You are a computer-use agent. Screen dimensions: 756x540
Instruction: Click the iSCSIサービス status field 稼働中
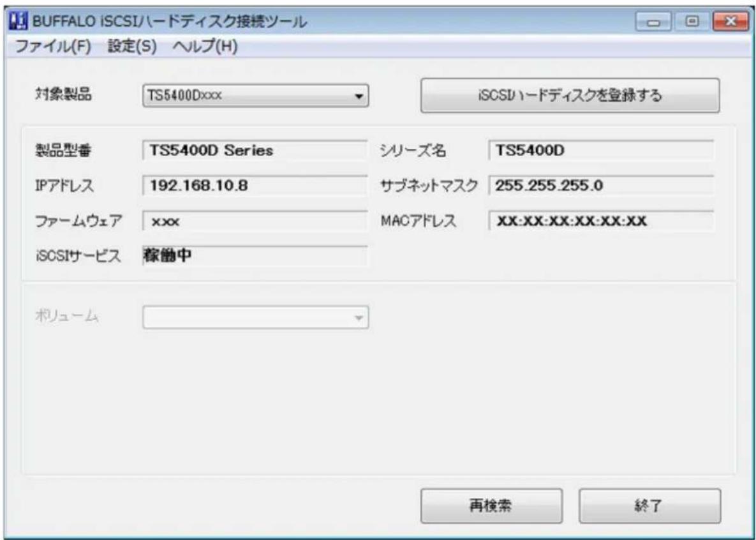pos(255,256)
